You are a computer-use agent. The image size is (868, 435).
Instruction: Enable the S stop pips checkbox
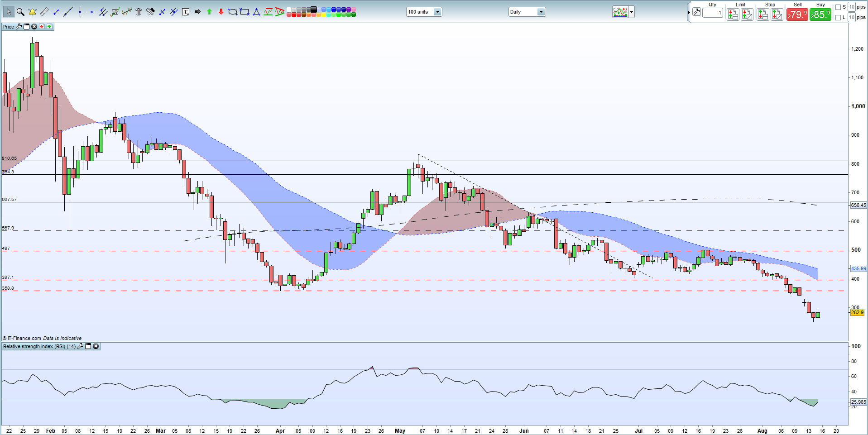pos(838,7)
